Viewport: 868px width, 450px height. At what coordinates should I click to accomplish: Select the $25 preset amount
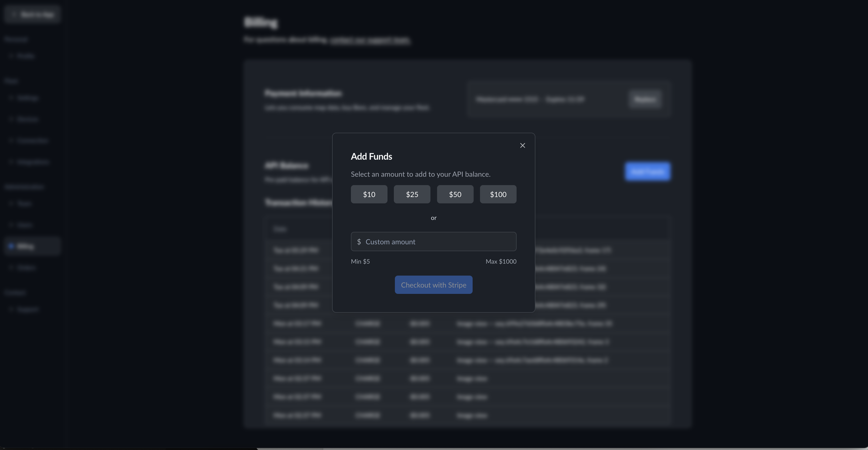[412, 194]
